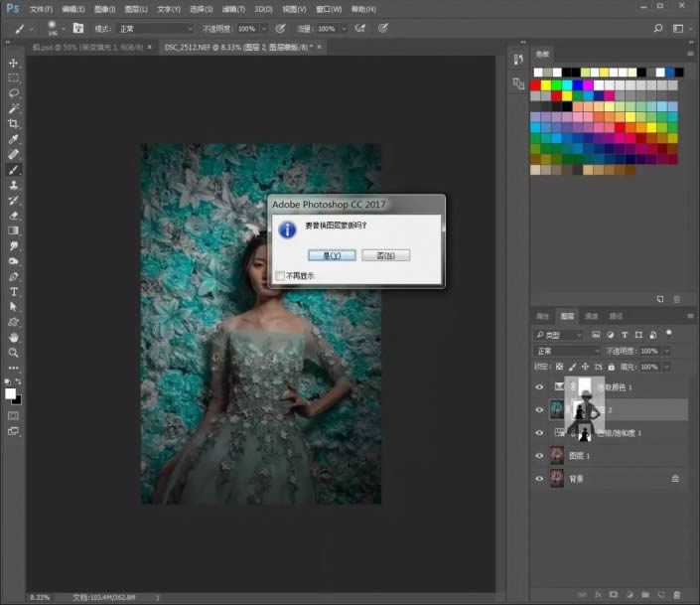Hide the 背景 layer visibility eye

540,479
